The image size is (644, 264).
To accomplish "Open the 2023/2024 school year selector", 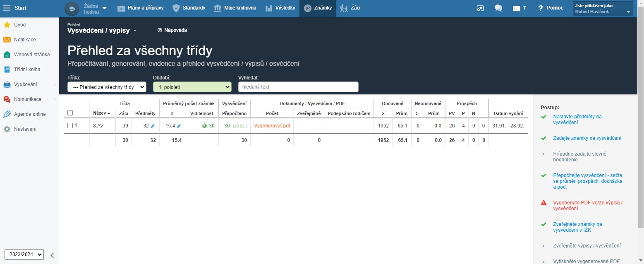I will (24, 254).
